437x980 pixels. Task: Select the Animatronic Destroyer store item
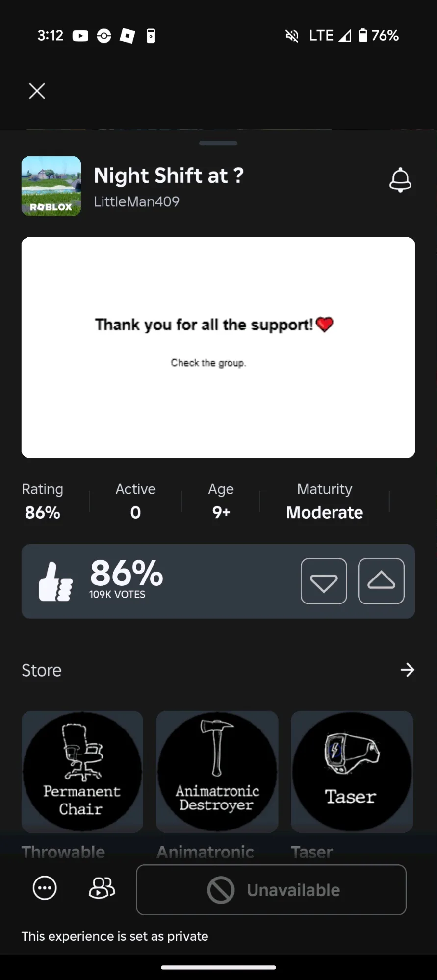click(217, 772)
